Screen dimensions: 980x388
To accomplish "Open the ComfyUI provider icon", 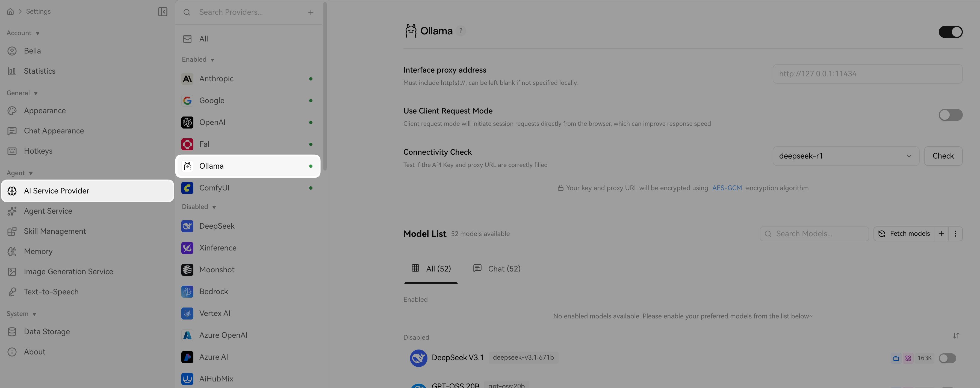I will (x=187, y=188).
